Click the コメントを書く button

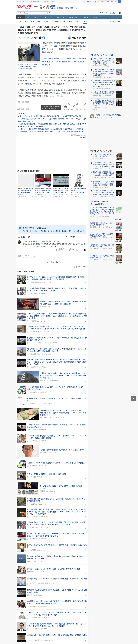[69, 237]
